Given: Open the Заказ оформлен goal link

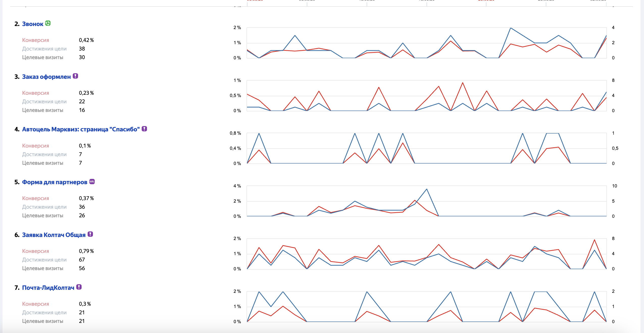Looking at the screenshot, I should click(x=46, y=77).
